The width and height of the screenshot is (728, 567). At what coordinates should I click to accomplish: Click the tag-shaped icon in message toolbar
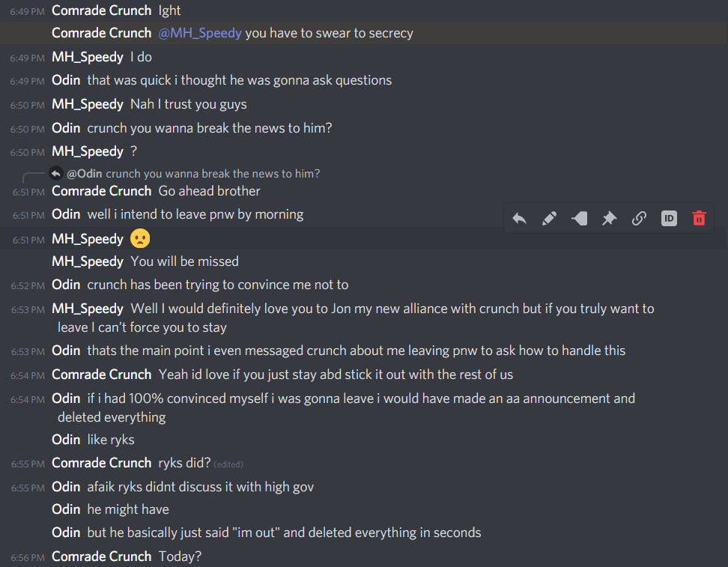click(579, 218)
